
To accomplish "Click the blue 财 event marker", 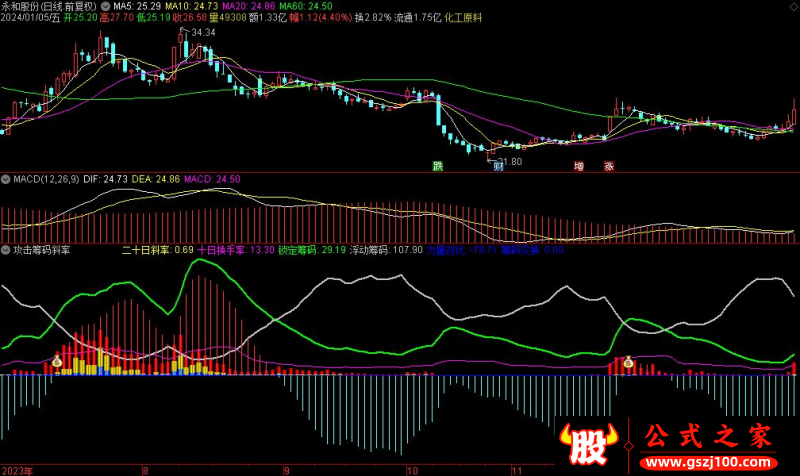I will coord(497,166).
